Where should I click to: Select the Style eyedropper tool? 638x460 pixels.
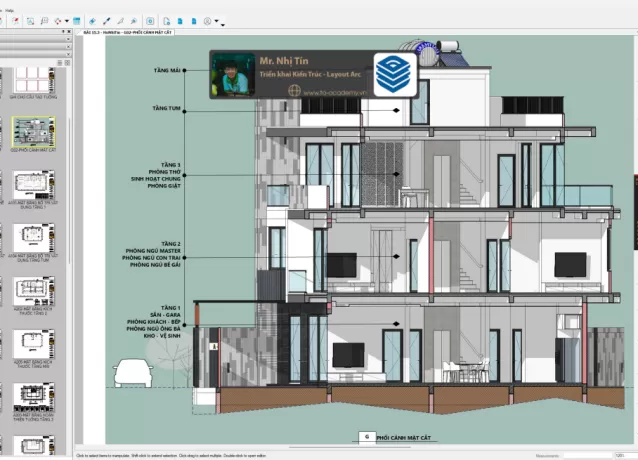pyautogui.click(x=106, y=21)
